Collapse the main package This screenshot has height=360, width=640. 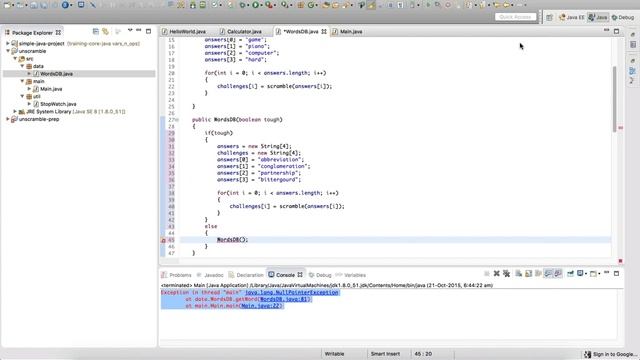pyautogui.click(x=22, y=81)
